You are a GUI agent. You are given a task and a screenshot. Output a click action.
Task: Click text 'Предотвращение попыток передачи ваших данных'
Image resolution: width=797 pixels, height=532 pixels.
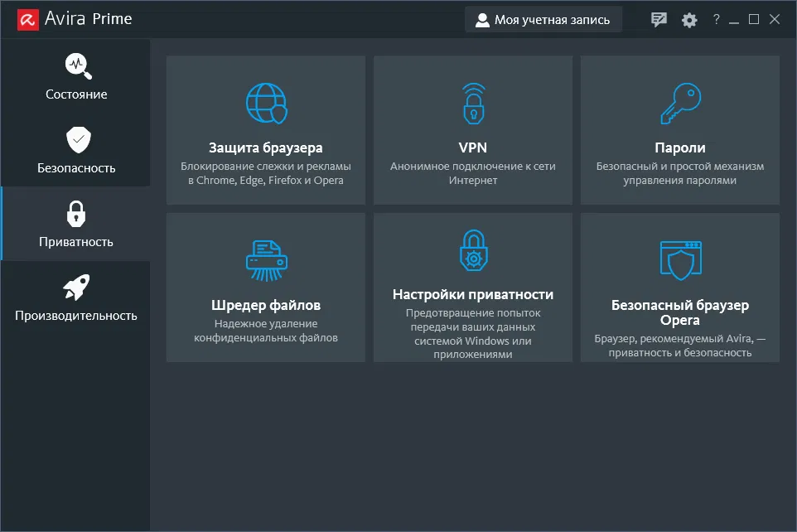point(473,320)
